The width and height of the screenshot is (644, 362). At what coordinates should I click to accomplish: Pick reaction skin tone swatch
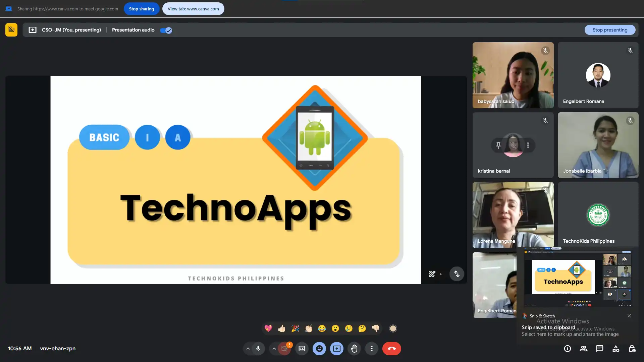click(393, 328)
